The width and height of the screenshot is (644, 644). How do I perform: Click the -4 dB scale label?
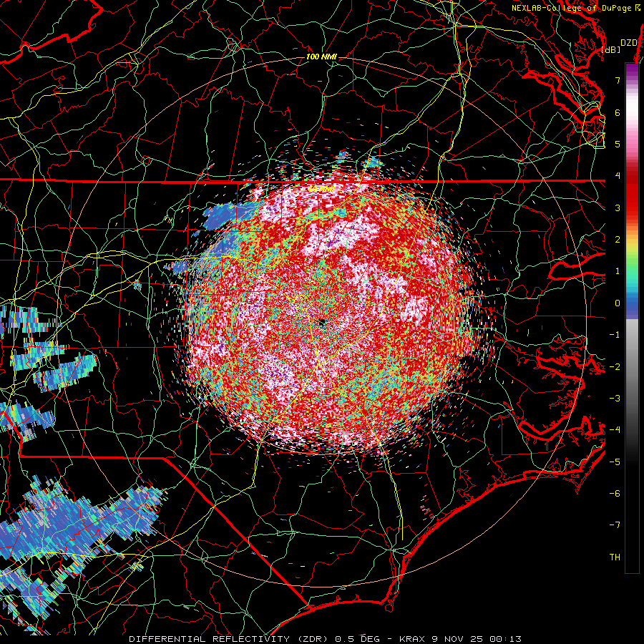[x=615, y=430]
